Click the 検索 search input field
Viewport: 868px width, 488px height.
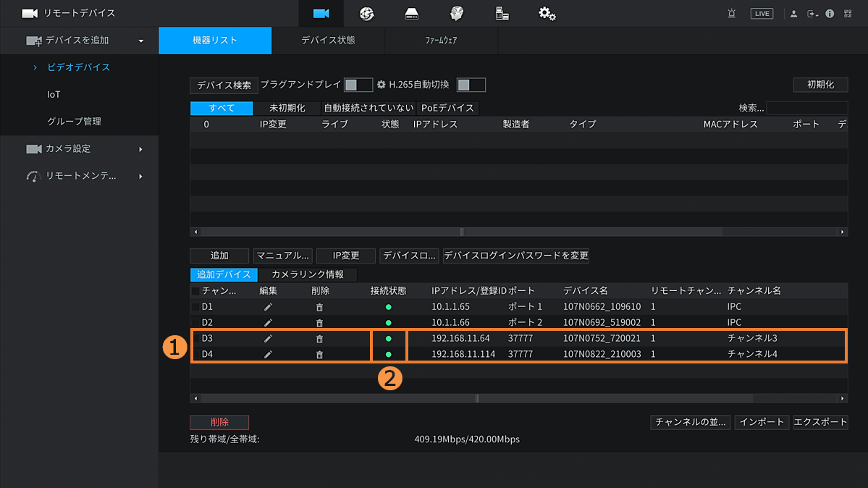coord(806,108)
